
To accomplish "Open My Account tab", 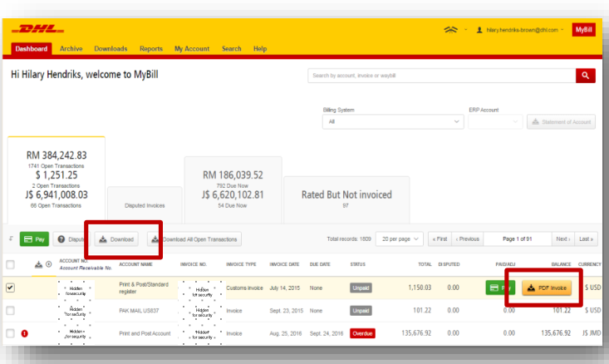I will (x=192, y=49).
